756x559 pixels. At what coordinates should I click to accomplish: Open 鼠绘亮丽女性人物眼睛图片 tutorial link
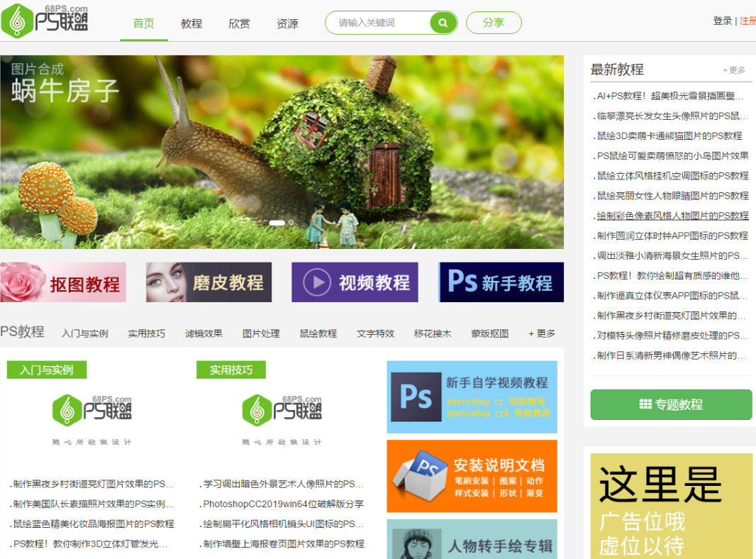pyautogui.click(x=671, y=196)
